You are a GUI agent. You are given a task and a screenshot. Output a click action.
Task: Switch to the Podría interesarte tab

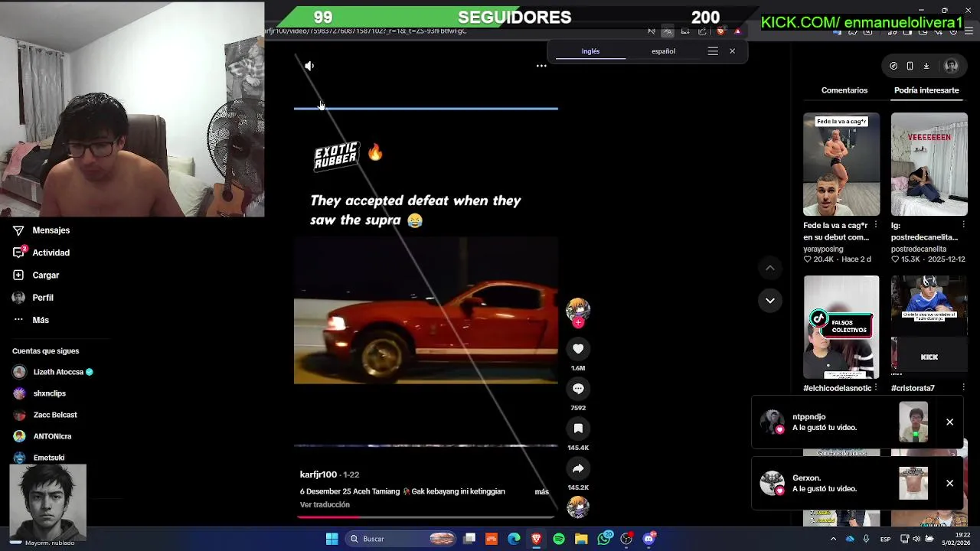point(926,90)
